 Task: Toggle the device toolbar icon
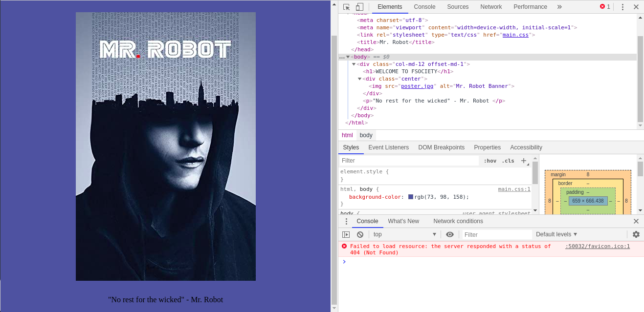click(x=359, y=7)
